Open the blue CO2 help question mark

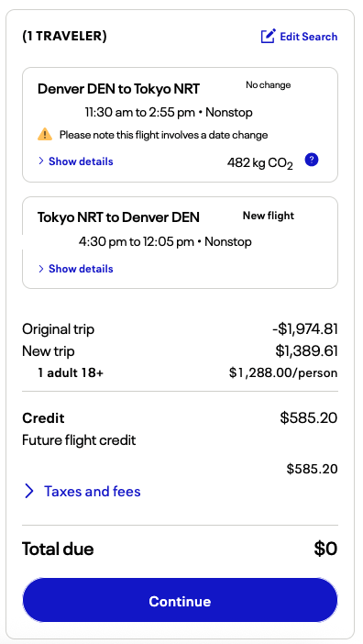tap(312, 160)
